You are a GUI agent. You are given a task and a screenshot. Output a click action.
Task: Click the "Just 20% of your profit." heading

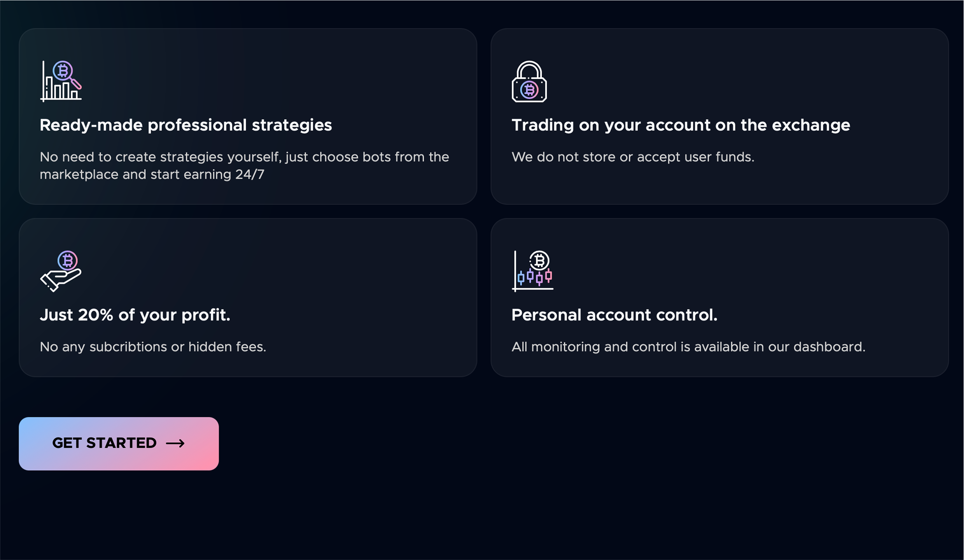135,315
